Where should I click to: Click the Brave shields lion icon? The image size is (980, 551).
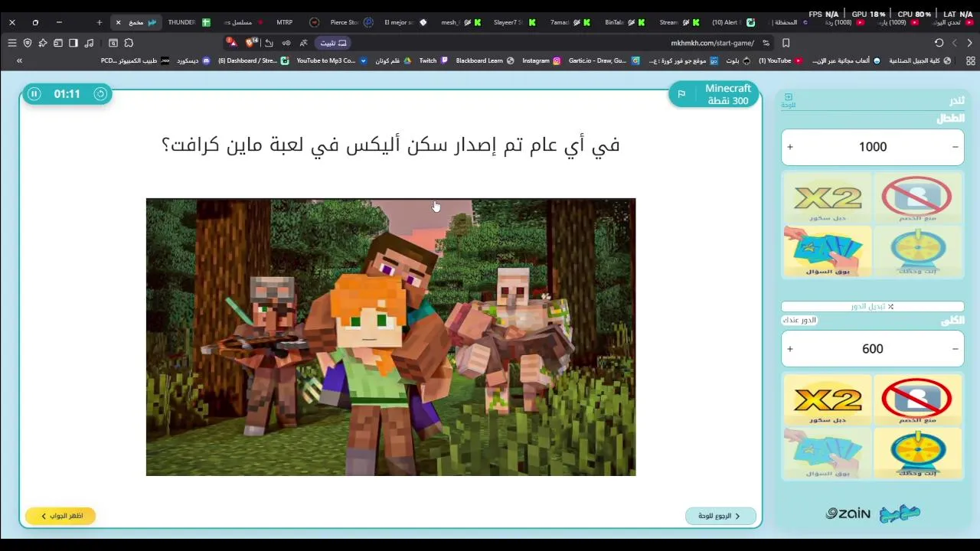(251, 43)
